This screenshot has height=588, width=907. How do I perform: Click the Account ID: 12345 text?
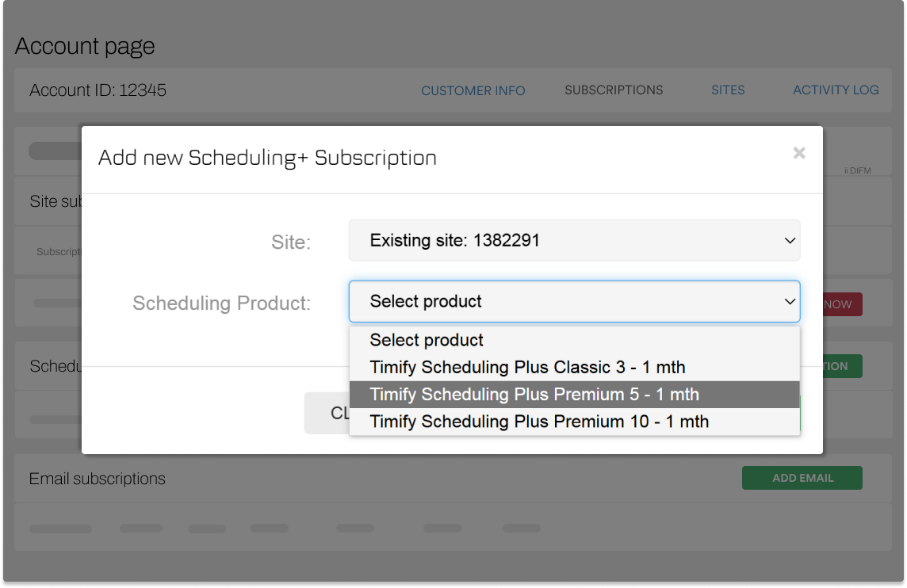(x=98, y=90)
